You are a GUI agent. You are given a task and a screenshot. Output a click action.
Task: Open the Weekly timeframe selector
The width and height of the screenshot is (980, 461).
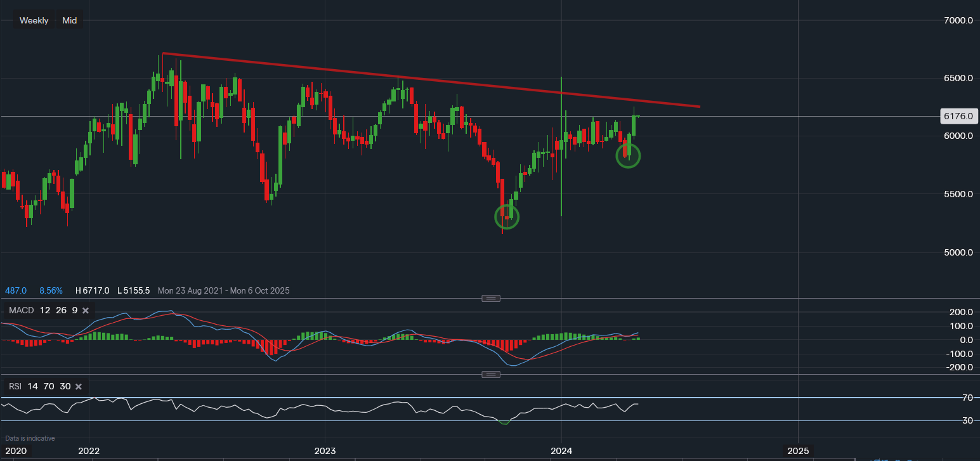[34, 20]
